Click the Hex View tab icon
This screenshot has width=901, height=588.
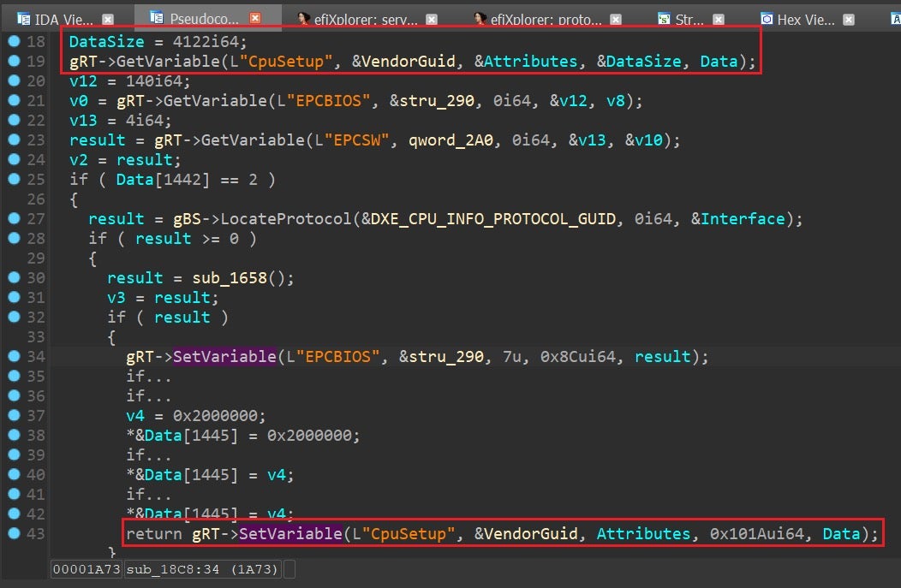tap(767, 18)
